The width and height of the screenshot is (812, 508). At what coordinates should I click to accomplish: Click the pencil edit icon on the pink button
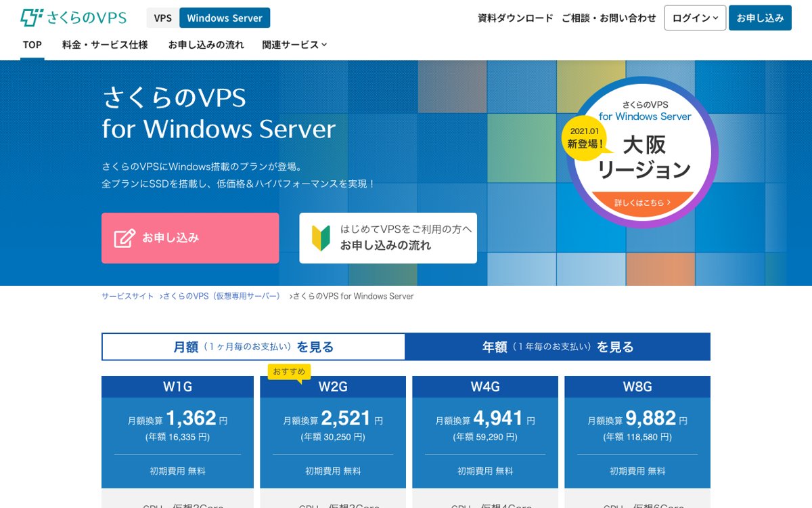pos(125,238)
